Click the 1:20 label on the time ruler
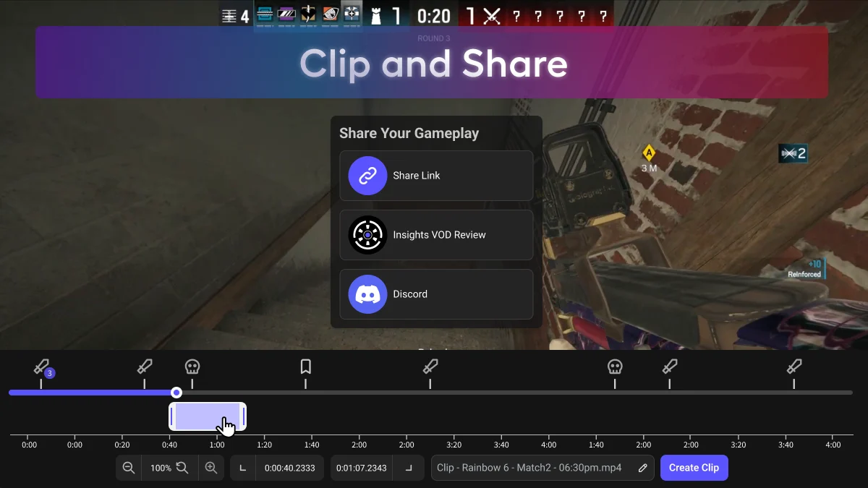The image size is (868, 488). pos(265,445)
